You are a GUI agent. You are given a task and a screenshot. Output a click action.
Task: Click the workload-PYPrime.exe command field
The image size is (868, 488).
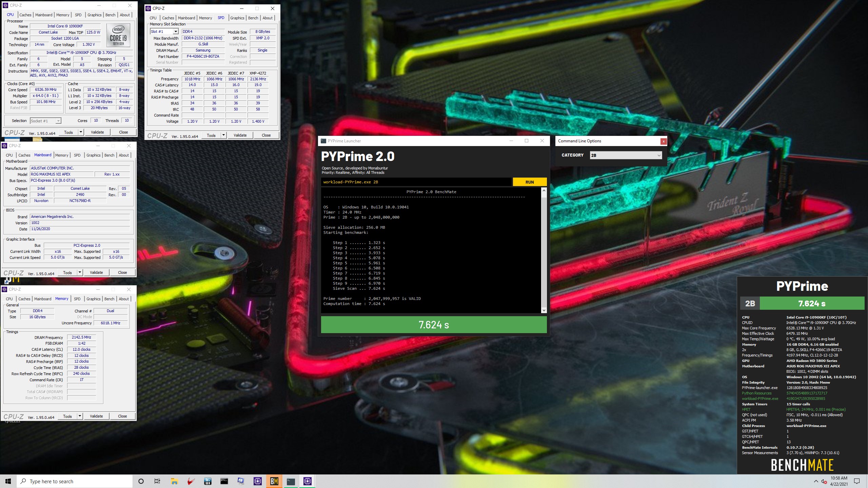[x=416, y=182]
